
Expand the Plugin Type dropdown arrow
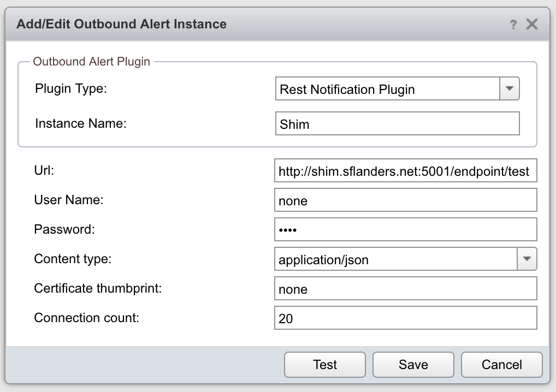(x=510, y=89)
